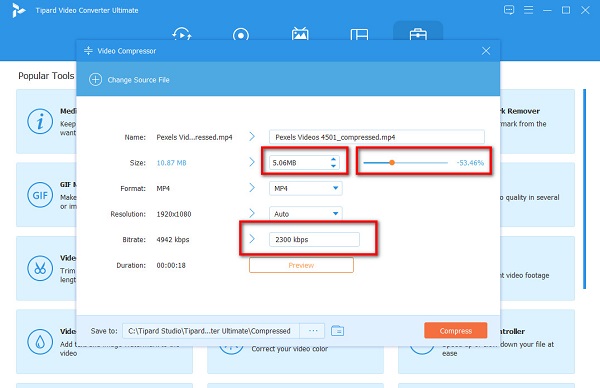The height and width of the screenshot is (388, 600).
Task: Click the 2300 kbps bitrate field
Action: [314, 240]
